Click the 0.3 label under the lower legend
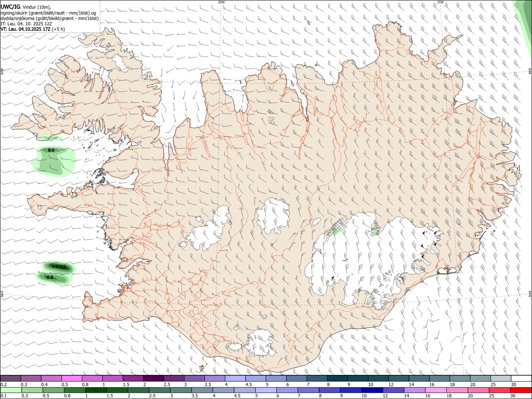 coord(25,396)
